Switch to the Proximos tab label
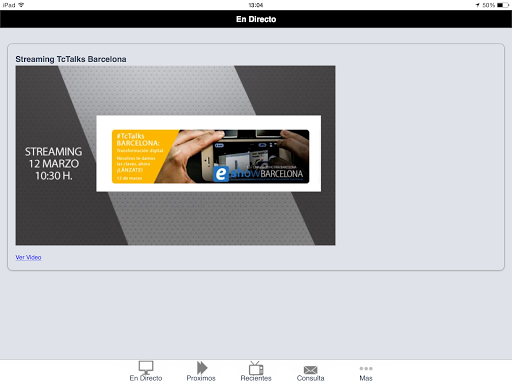This screenshot has height=384, width=512. point(201,378)
